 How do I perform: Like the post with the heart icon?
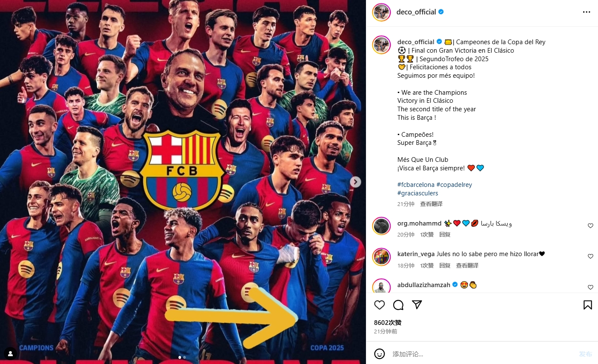380,305
